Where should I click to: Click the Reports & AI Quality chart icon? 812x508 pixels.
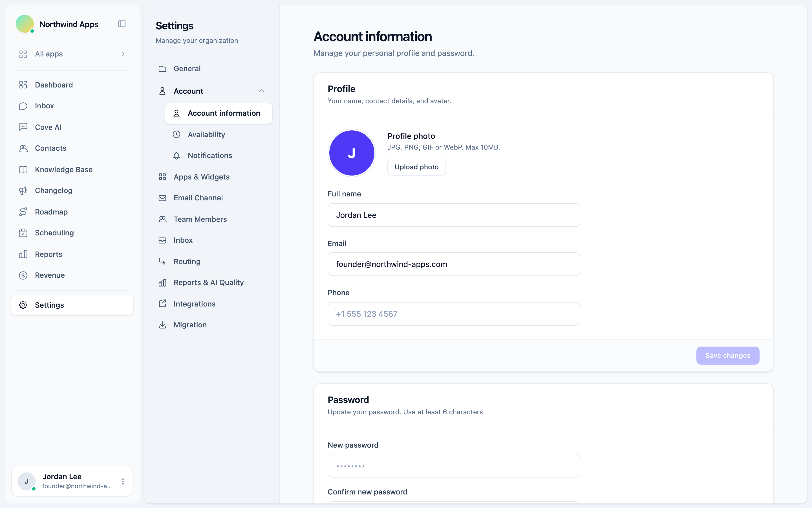point(162,283)
